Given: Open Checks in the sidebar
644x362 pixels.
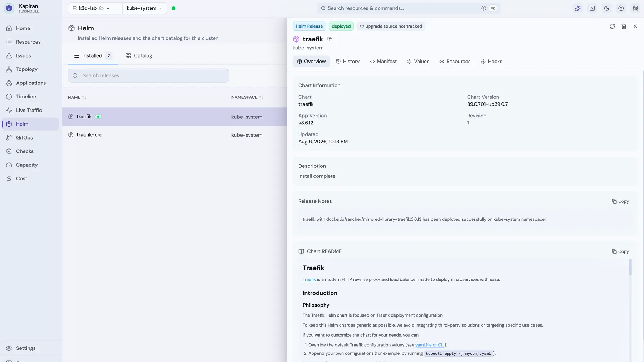Looking at the screenshot, I should (x=30, y=151).
